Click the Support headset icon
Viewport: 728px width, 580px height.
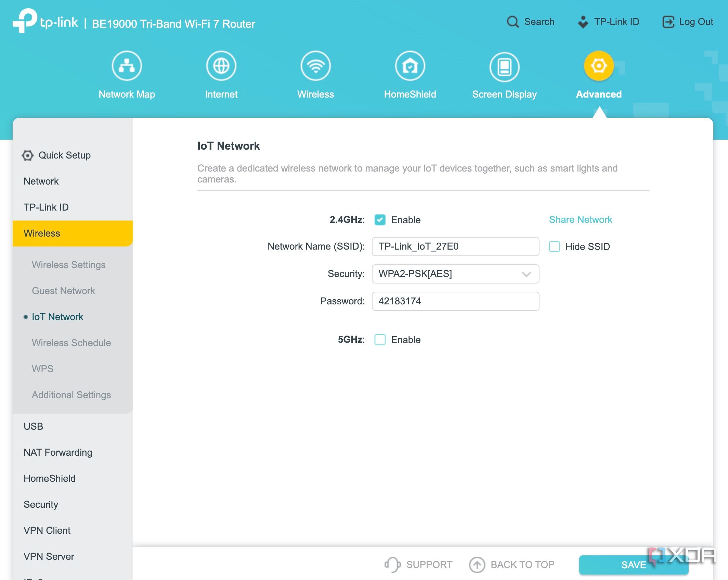(x=392, y=564)
